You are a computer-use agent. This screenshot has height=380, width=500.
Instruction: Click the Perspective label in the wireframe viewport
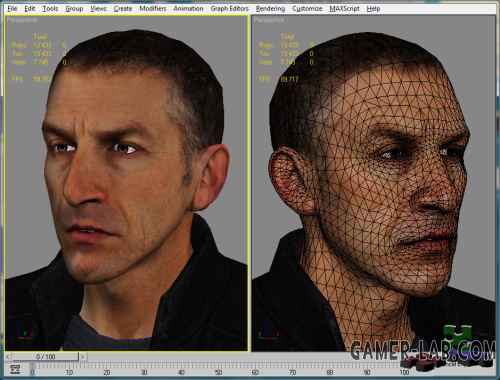click(269, 20)
